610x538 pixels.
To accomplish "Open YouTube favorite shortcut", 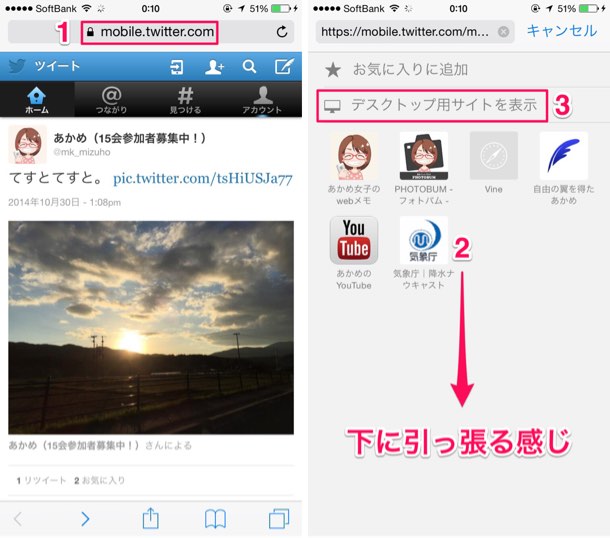I will (354, 253).
